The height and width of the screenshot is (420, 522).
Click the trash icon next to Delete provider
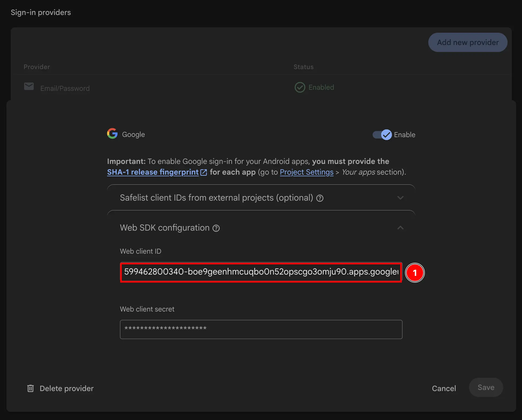click(31, 388)
